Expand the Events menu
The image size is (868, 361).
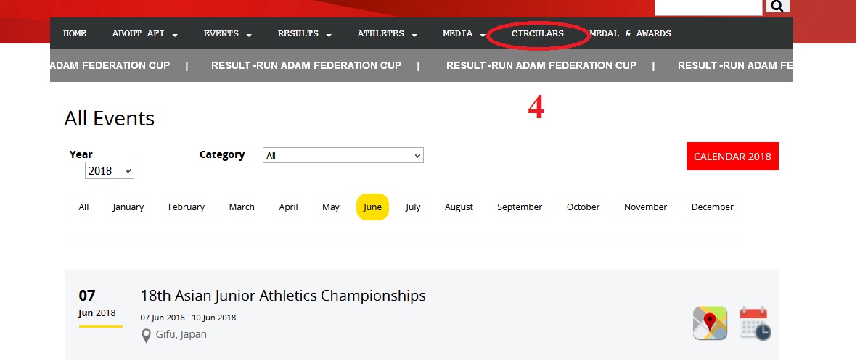point(227,34)
